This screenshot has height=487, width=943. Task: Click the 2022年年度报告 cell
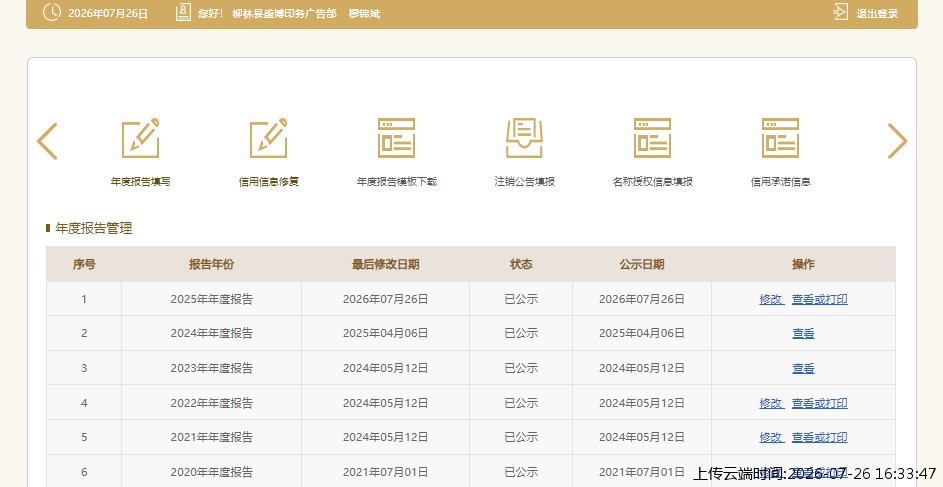point(212,403)
